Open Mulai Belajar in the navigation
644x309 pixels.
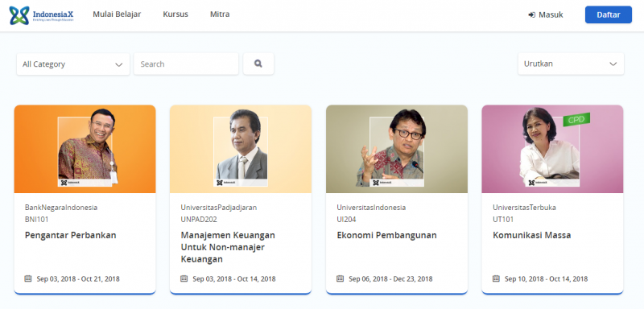(x=117, y=14)
